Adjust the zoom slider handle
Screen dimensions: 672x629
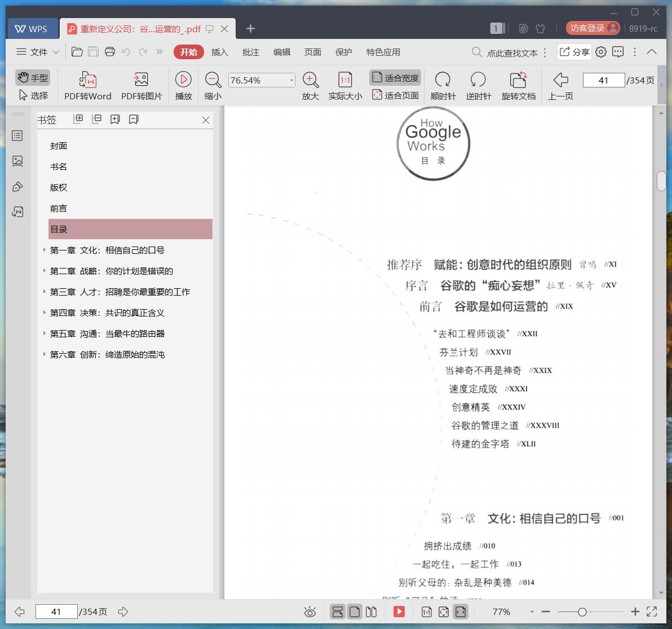[582, 612]
